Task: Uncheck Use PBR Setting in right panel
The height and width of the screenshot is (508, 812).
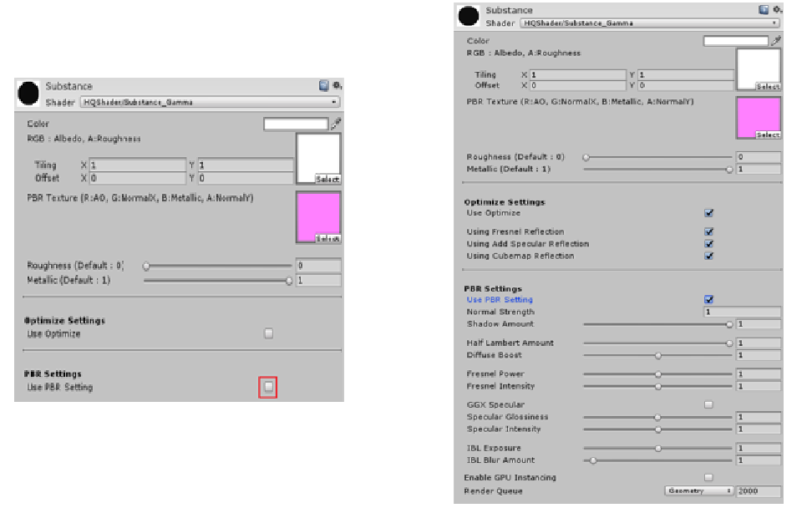Action: pos(708,299)
